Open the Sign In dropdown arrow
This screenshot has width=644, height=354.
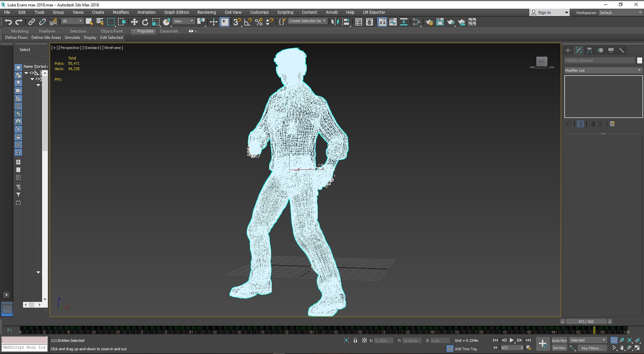tap(566, 13)
